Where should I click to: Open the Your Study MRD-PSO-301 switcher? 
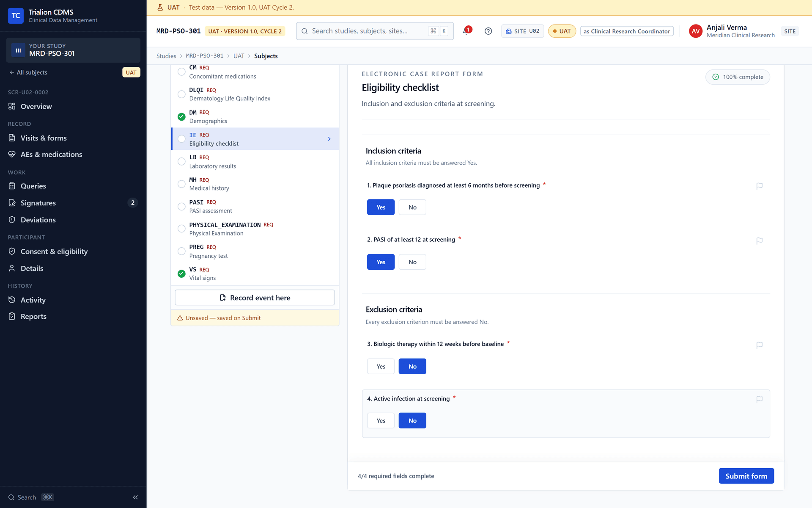73,50
